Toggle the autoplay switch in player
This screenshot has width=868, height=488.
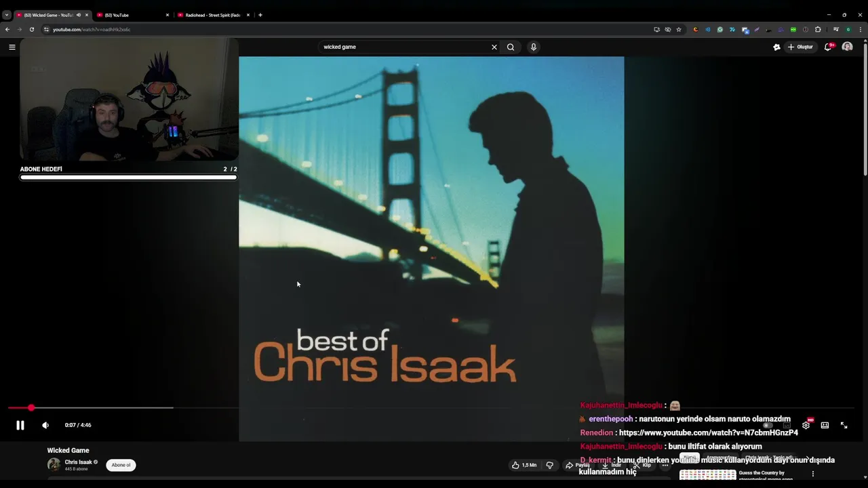767,425
